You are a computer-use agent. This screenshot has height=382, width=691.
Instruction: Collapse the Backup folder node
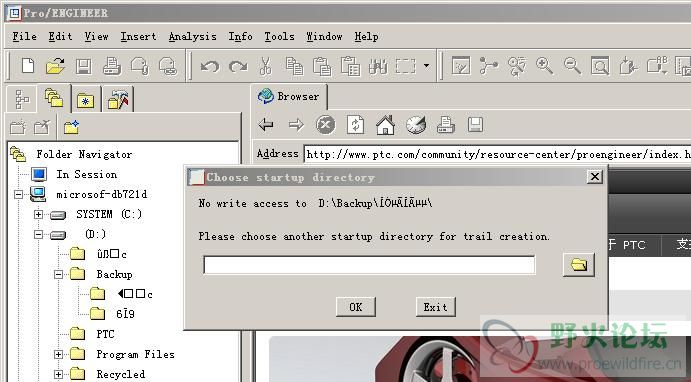[x=58, y=274]
